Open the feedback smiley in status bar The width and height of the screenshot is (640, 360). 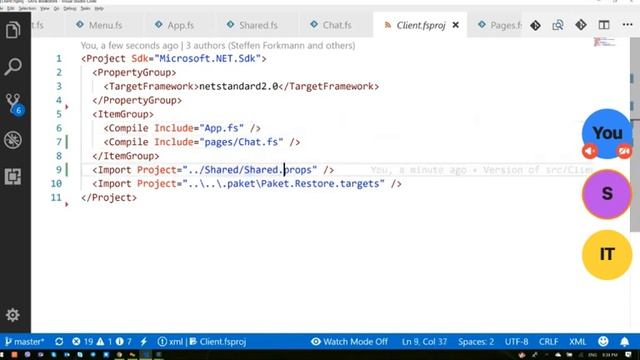[x=603, y=342]
